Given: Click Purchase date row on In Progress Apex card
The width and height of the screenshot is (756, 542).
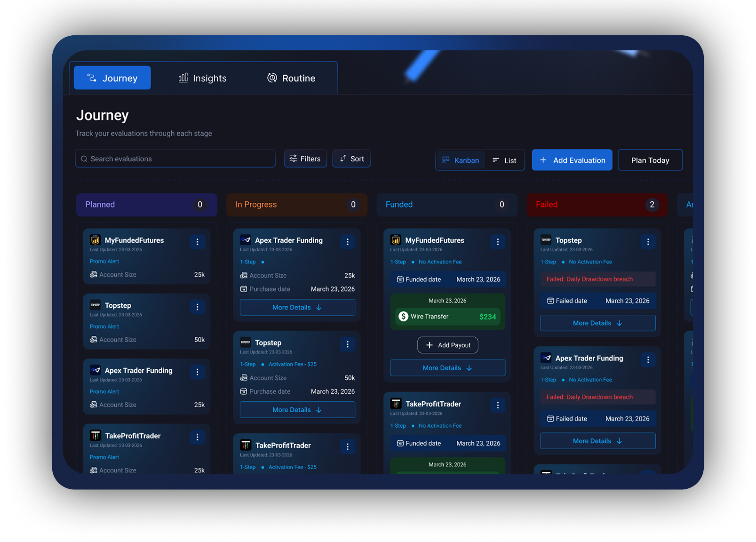Looking at the screenshot, I should click(x=297, y=289).
